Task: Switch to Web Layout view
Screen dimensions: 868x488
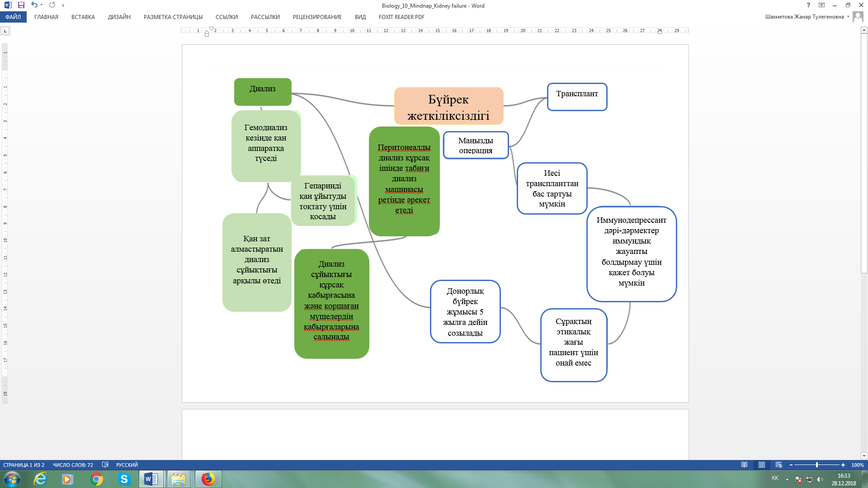Action: pos(778,465)
